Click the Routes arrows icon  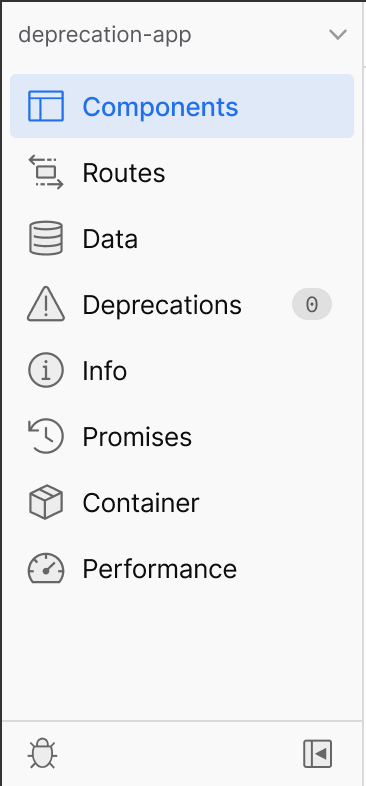click(46, 172)
